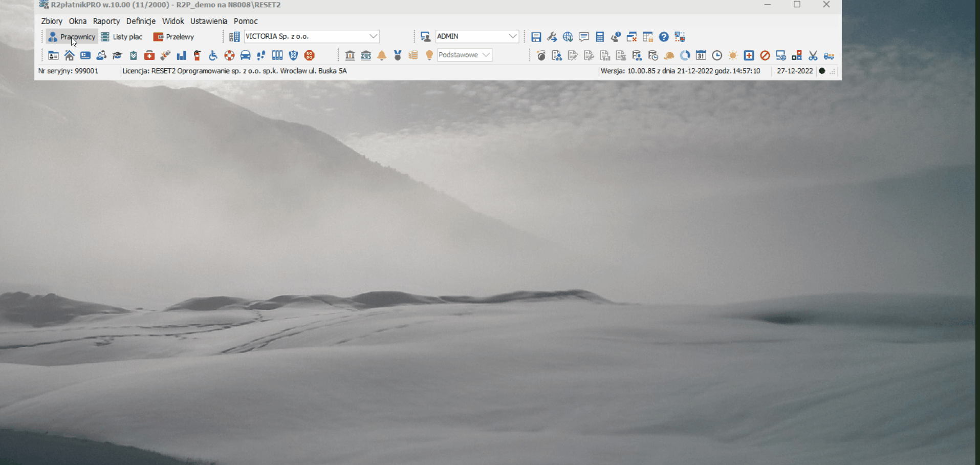Click the calculator icon

pos(600,37)
